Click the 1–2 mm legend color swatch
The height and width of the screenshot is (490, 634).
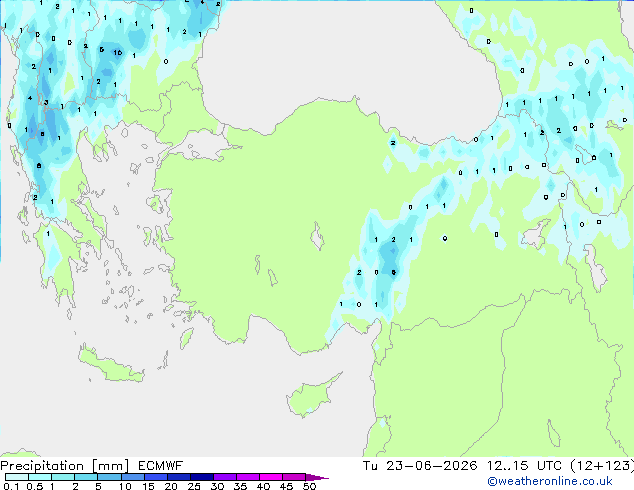[x=63, y=477]
